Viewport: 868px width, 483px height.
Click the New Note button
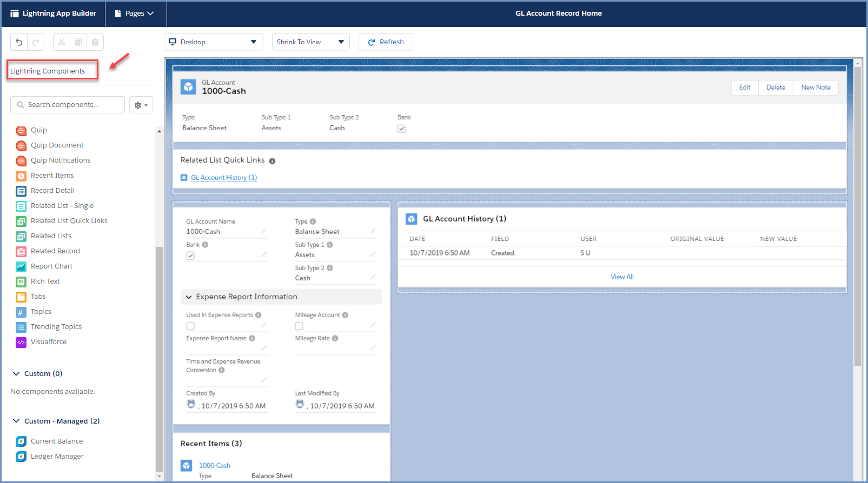816,88
